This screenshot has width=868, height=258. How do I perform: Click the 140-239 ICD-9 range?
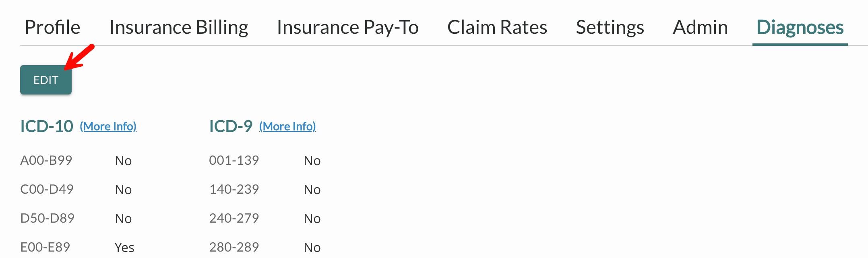coord(234,189)
